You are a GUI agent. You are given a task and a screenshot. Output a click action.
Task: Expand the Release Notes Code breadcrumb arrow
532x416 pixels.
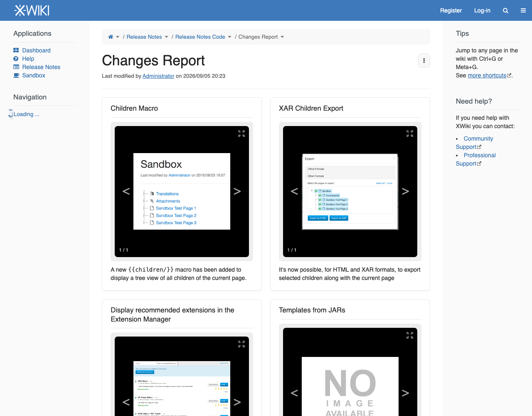point(229,37)
